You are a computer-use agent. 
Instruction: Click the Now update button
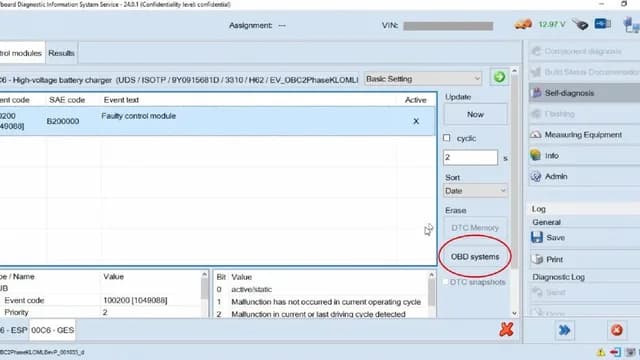(476, 114)
